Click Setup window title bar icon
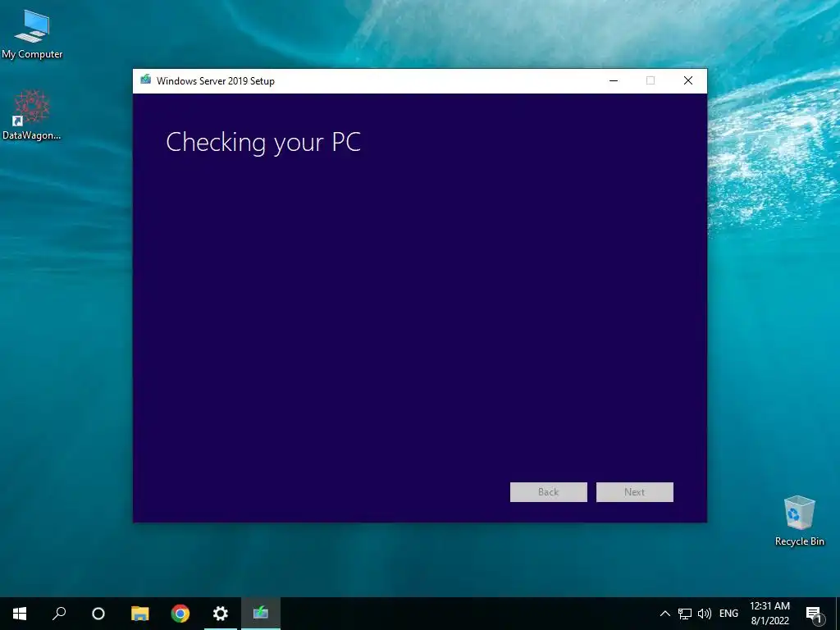 pyautogui.click(x=146, y=80)
